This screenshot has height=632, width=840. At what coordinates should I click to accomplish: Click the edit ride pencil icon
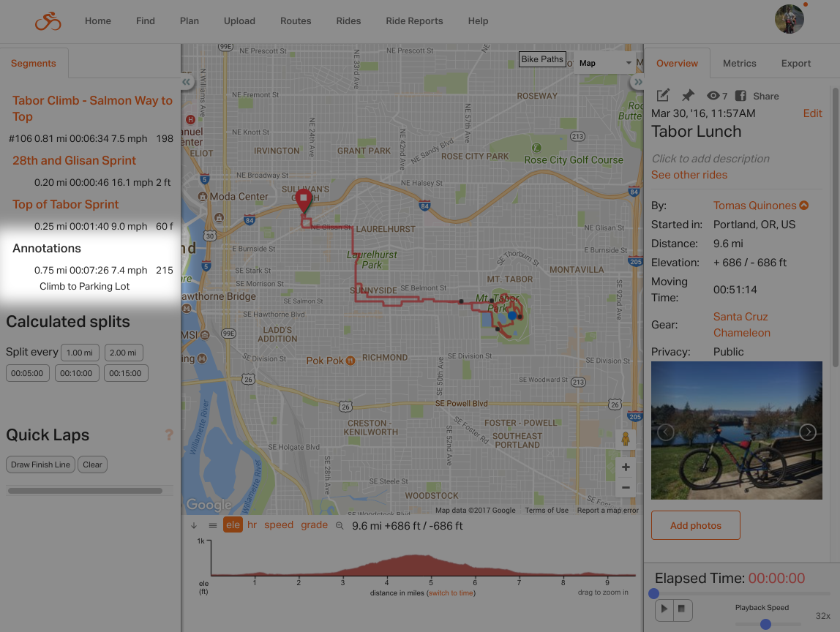[x=663, y=95]
